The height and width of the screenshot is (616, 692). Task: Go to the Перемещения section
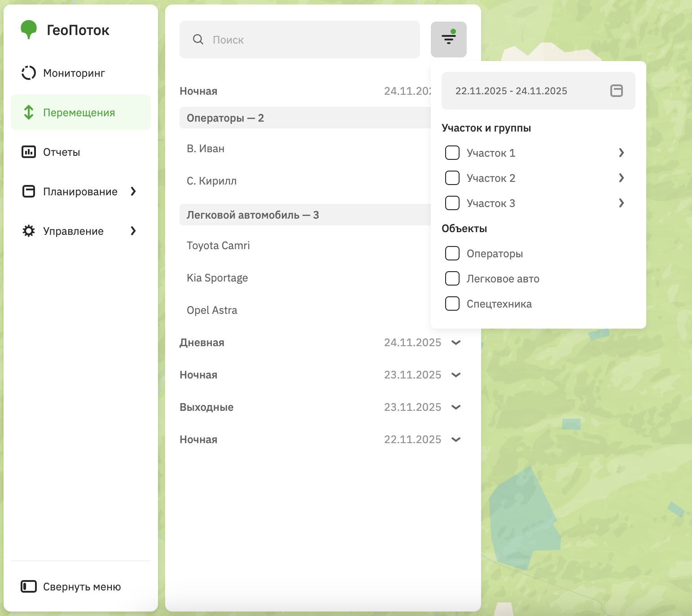(x=79, y=112)
